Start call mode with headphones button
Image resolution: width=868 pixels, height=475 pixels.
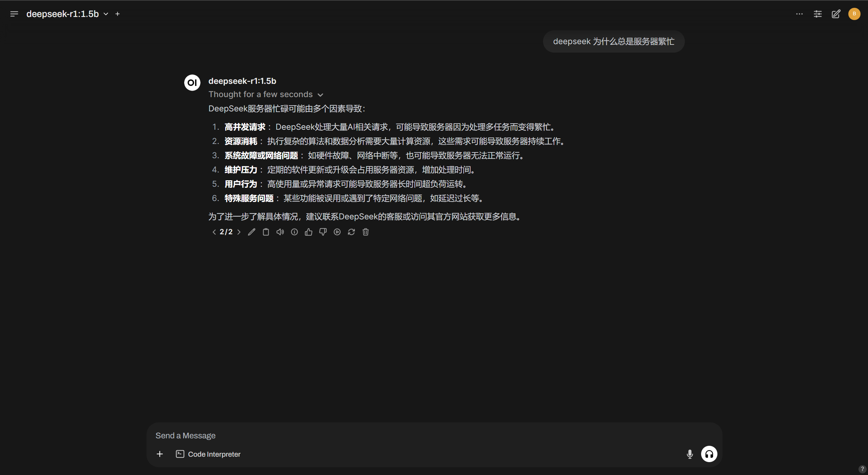[709, 454]
